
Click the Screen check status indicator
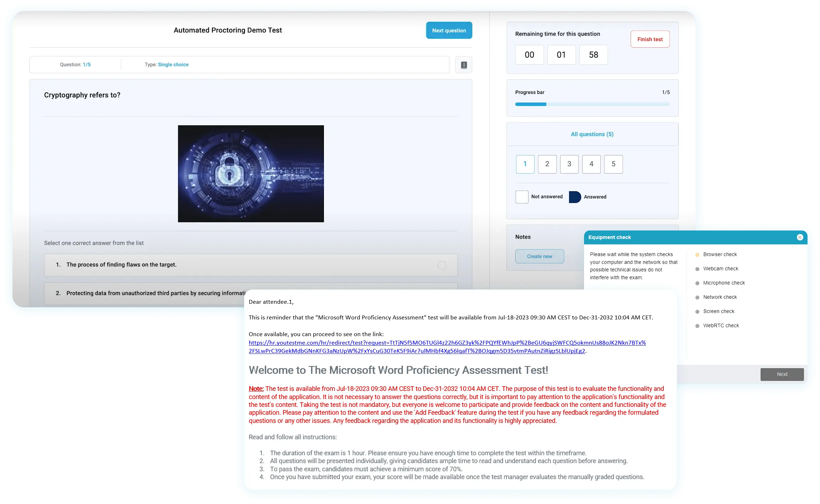click(697, 312)
